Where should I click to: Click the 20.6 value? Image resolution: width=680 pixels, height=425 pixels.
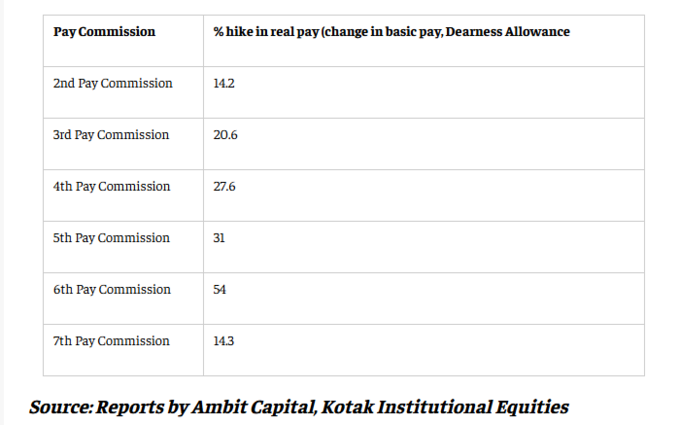(x=225, y=135)
